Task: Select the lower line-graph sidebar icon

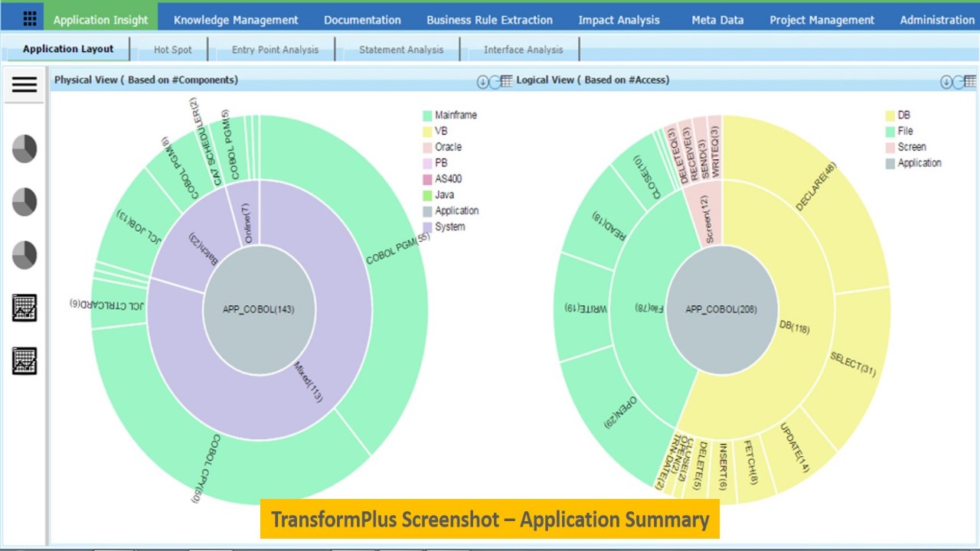Action: (x=24, y=360)
